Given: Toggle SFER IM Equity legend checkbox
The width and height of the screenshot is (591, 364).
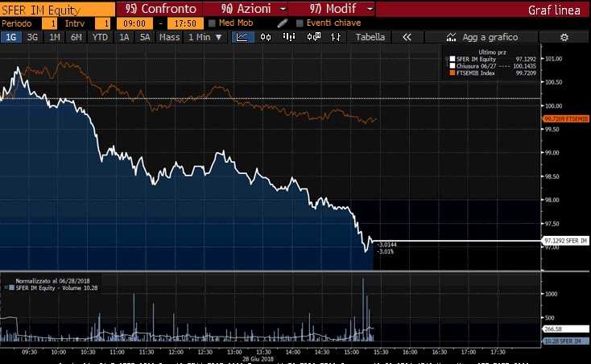Looking at the screenshot, I should coord(453,59).
